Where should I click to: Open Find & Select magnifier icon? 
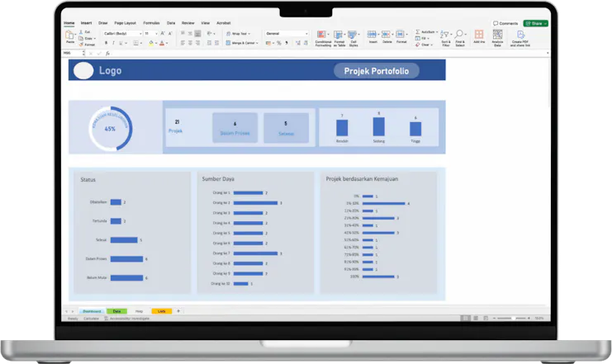pyautogui.click(x=460, y=35)
